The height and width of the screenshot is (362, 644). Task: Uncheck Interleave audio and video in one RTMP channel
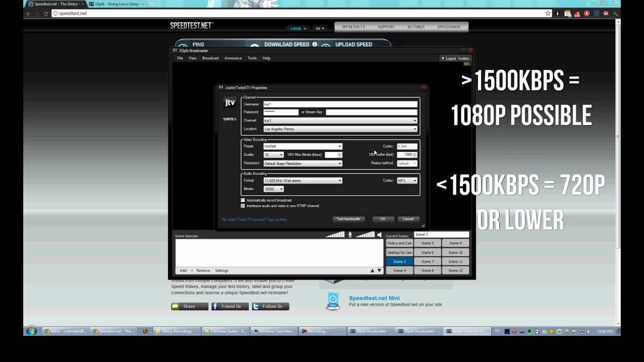tap(243, 206)
